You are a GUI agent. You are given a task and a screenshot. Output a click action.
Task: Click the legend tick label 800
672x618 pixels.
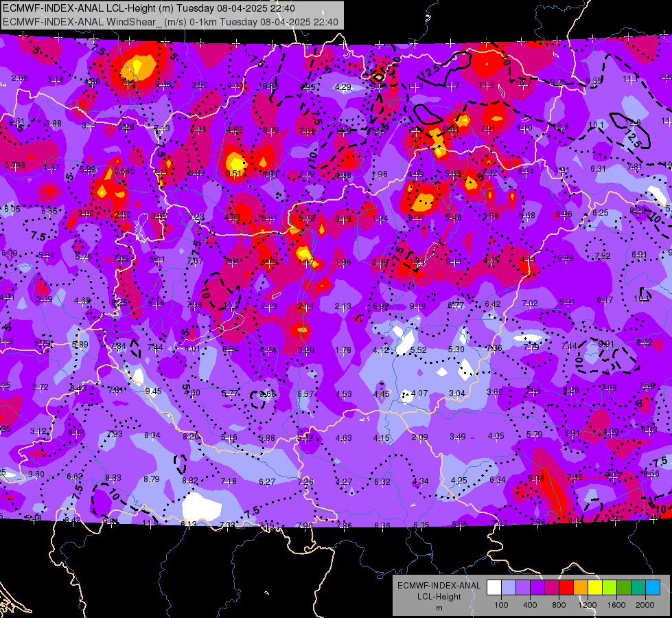click(x=559, y=605)
